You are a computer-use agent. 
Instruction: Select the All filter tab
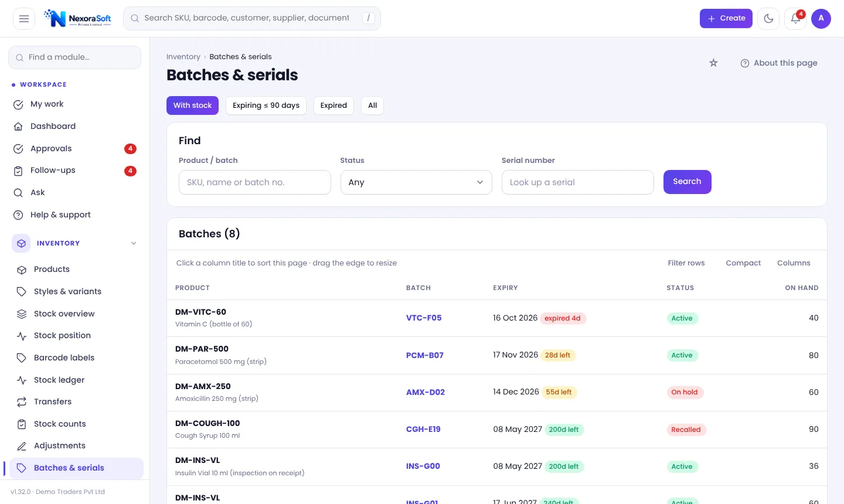[x=373, y=105]
